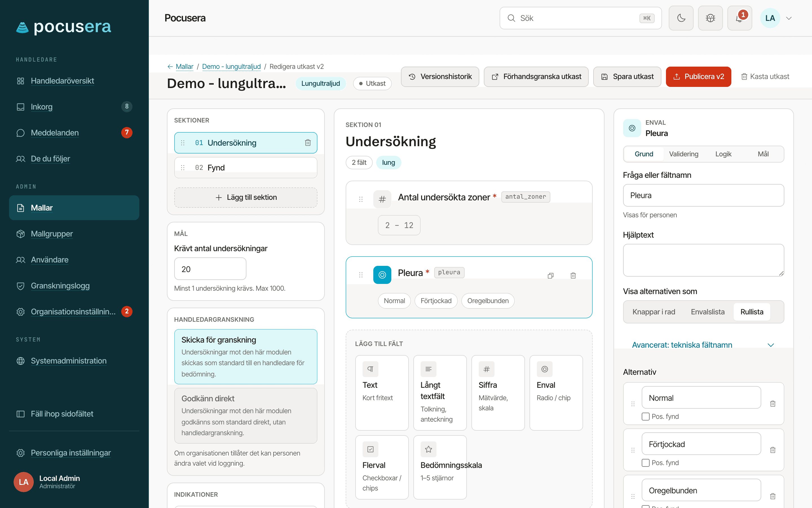Focus the Sök search field
The image size is (812, 508).
(x=581, y=18)
